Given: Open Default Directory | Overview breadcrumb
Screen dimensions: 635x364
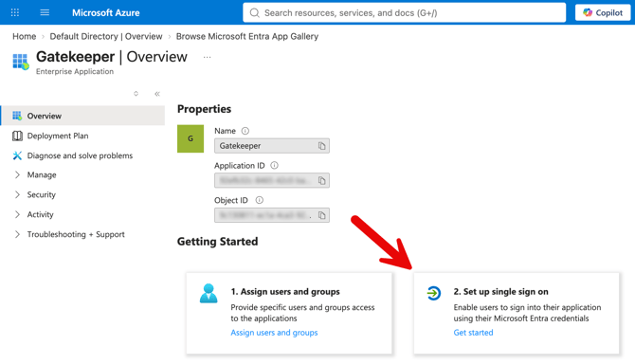Looking at the screenshot, I should point(106,36).
